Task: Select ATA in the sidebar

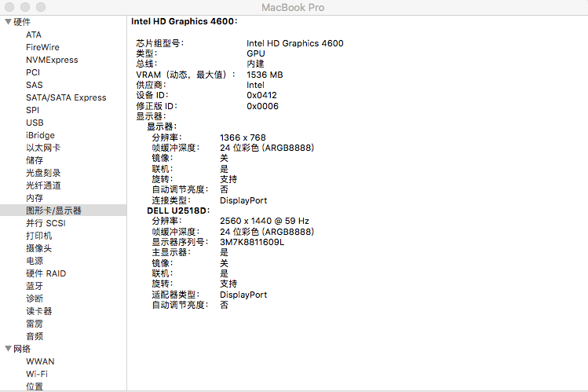Action: coord(34,35)
